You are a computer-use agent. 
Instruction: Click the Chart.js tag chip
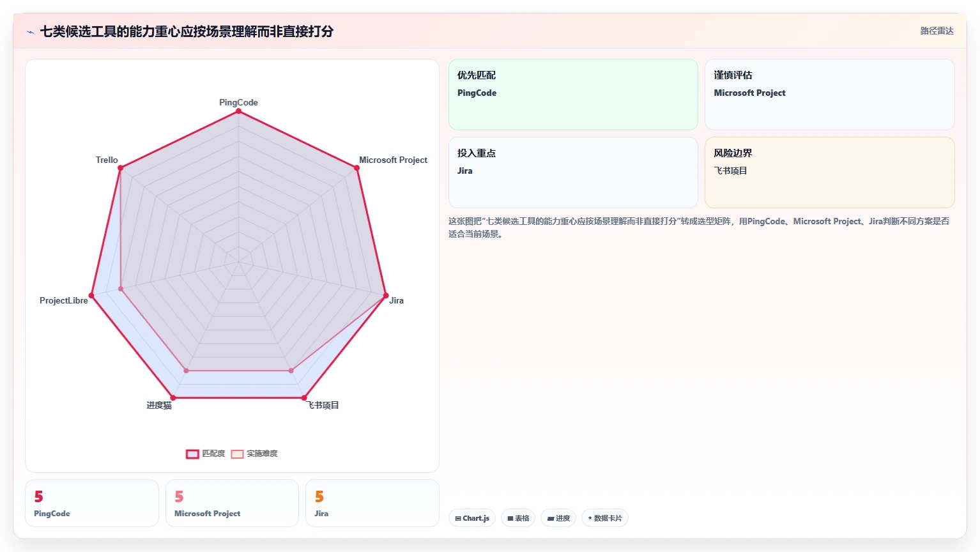(x=472, y=518)
